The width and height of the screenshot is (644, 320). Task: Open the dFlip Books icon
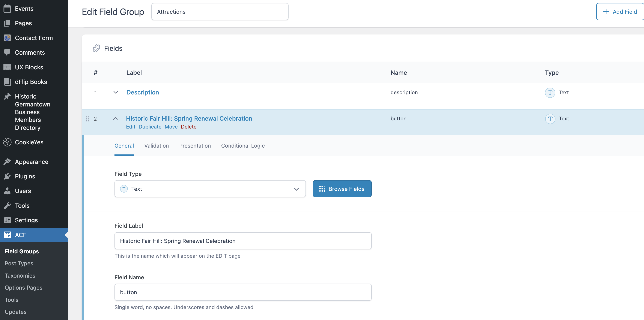7,82
